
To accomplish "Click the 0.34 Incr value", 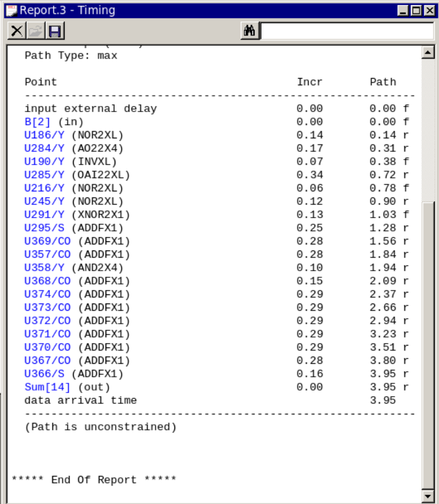I will [310, 175].
